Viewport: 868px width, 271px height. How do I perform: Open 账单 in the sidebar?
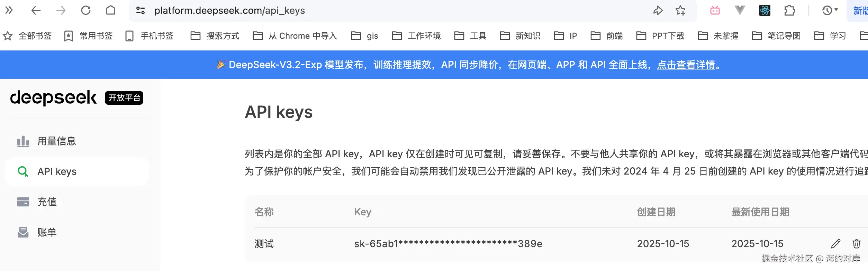click(x=77, y=232)
